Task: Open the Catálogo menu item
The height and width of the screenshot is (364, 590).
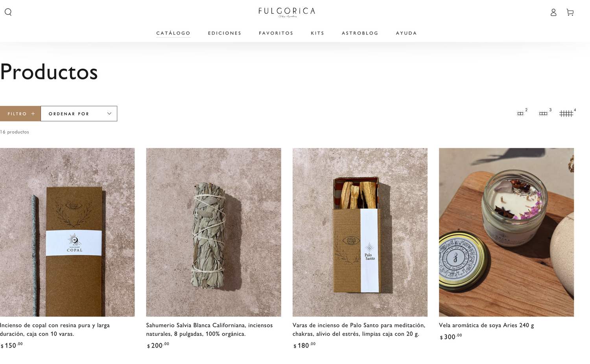Action: (173, 33)
